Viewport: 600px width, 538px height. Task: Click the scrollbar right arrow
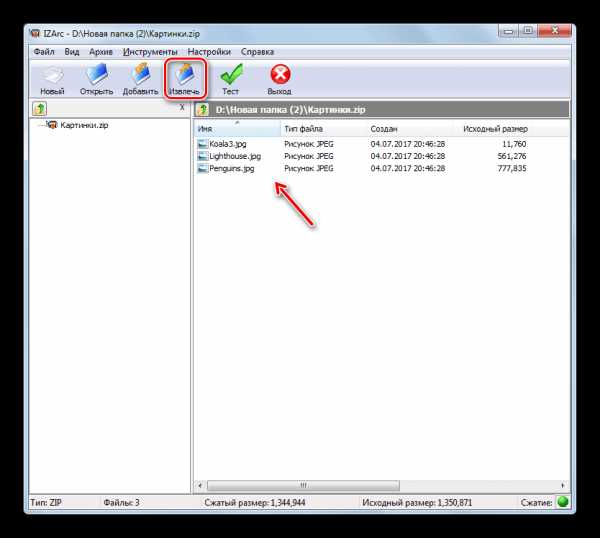pos(562,485)
